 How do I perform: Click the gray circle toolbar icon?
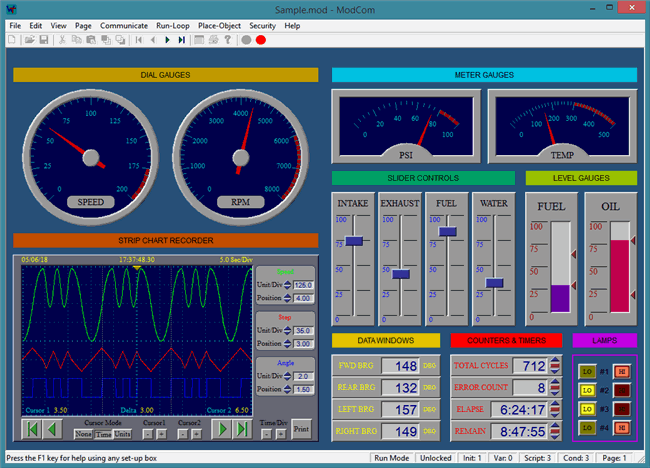click(x=246, y=40)
